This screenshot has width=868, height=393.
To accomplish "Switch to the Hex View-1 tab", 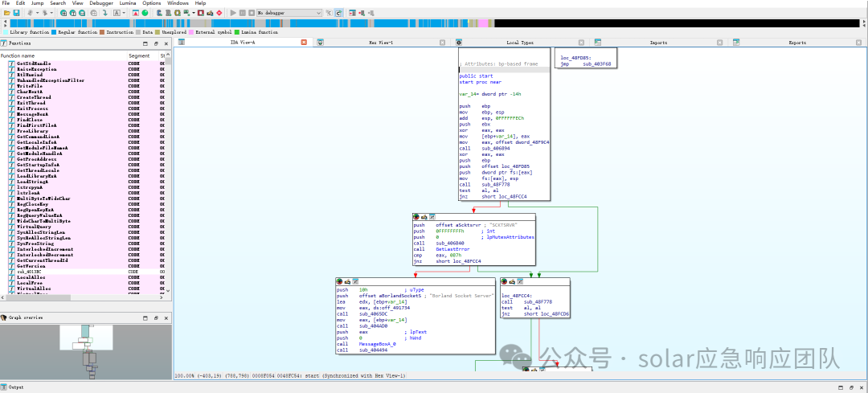I will 381,43.
